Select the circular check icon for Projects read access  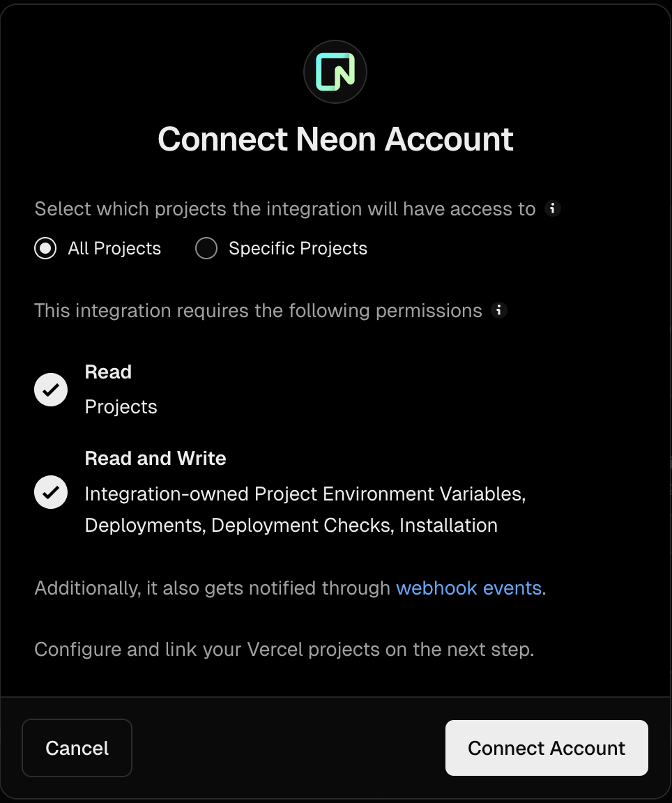pos(50,389)
